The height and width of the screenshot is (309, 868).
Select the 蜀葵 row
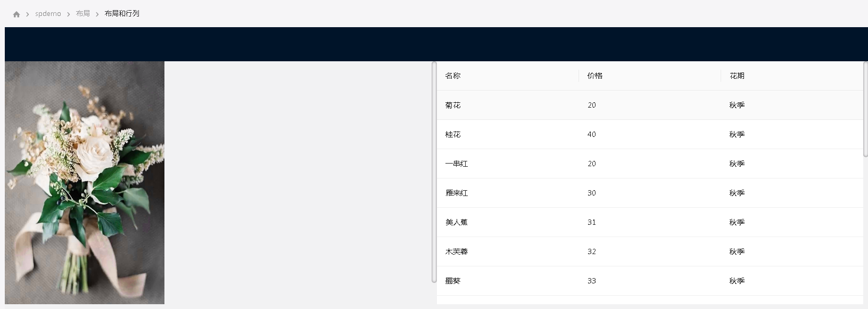650,281
